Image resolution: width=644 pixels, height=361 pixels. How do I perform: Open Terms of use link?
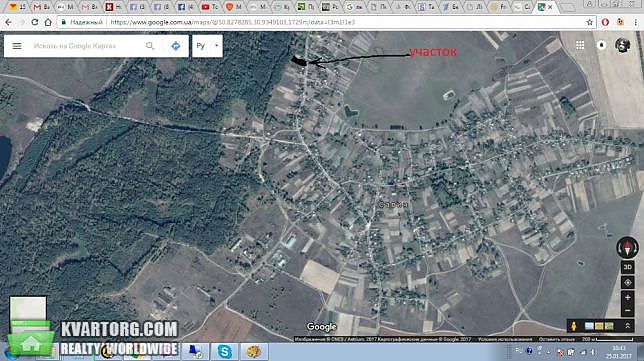click(505, 339)
